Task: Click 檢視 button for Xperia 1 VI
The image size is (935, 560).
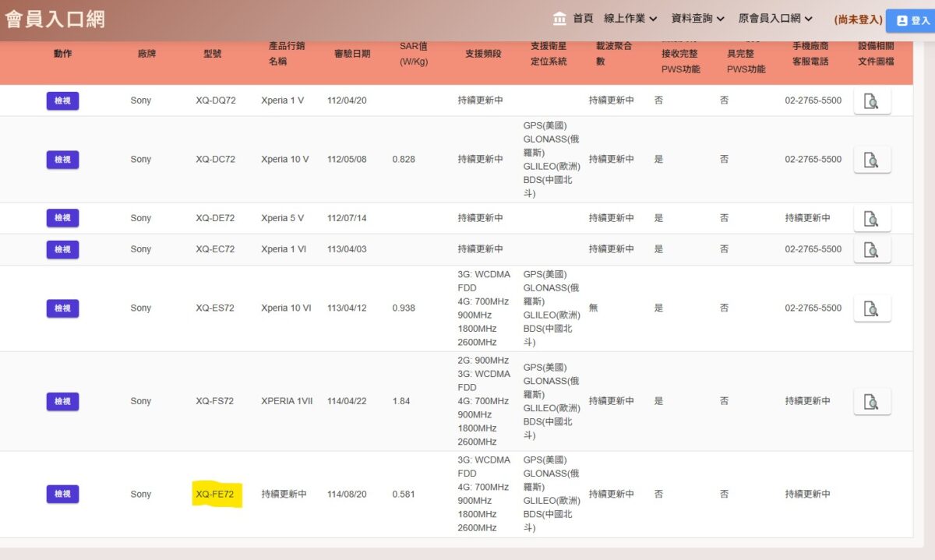Action: click(62, 249)
